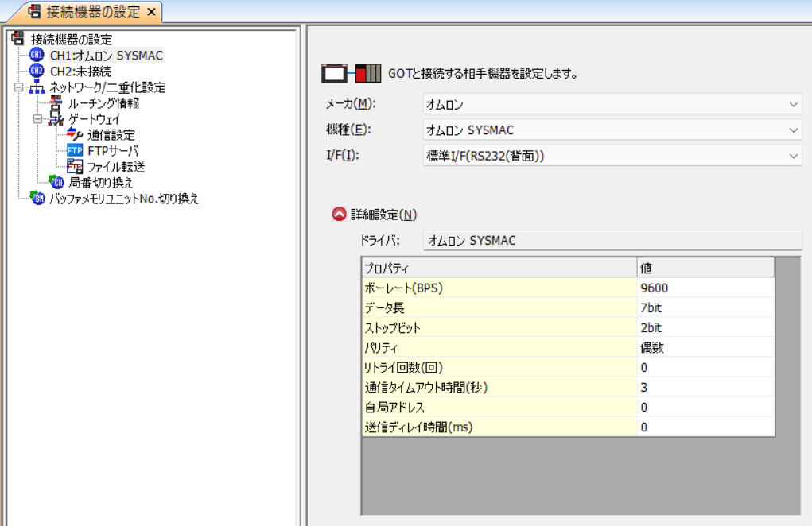812x526 pixels.
Task: Click the CH1 Omron SYSMAC channel icon
Action: point(37,56)
